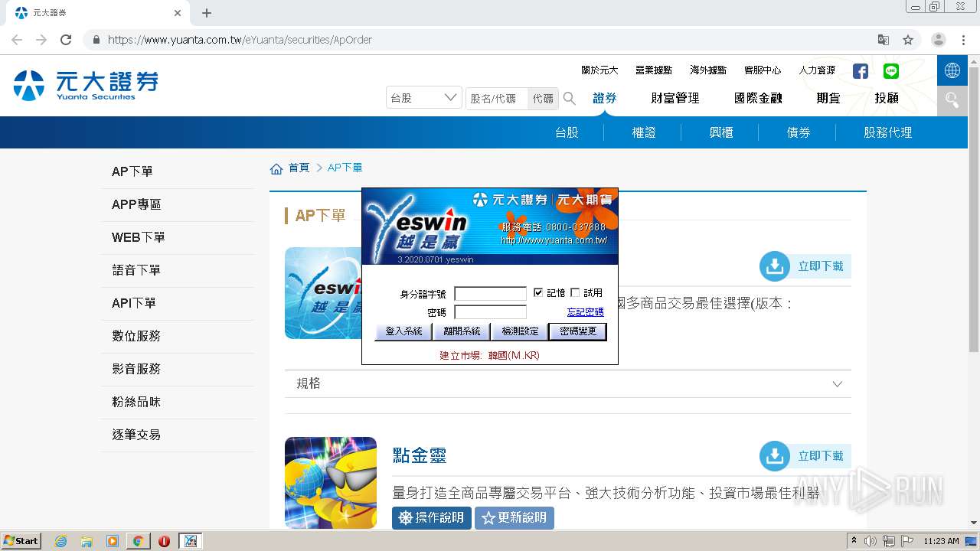Open the Windows Start menu
The width and height of the screenshot is (980, 551).
[21, 541]
